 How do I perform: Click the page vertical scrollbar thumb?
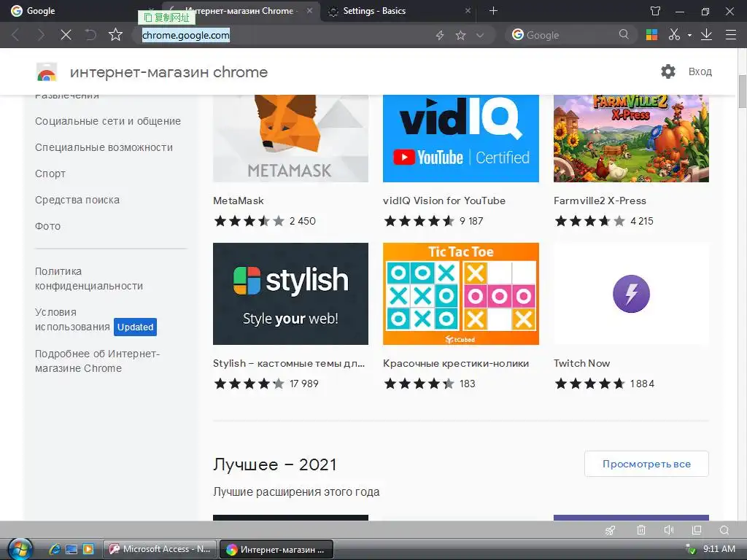pyautogui.click(x=742, y=91)
